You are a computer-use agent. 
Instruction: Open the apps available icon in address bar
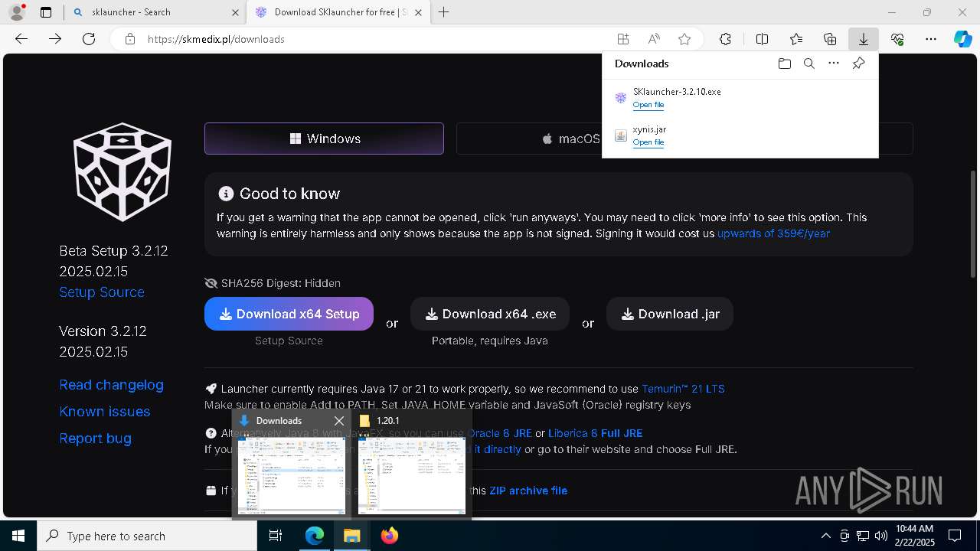[623, 39]
